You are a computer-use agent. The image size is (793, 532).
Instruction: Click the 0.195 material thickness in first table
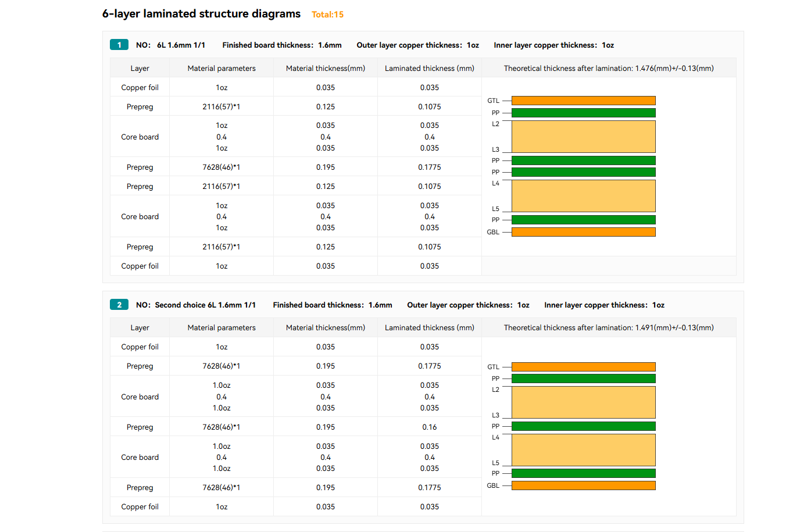(326, 167)
